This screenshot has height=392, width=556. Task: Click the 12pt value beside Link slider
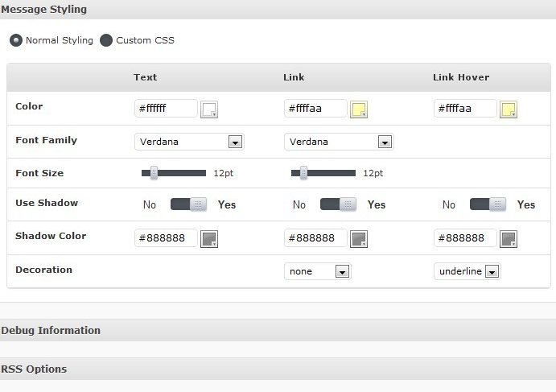pyautogui.click(x=373, y=173)
